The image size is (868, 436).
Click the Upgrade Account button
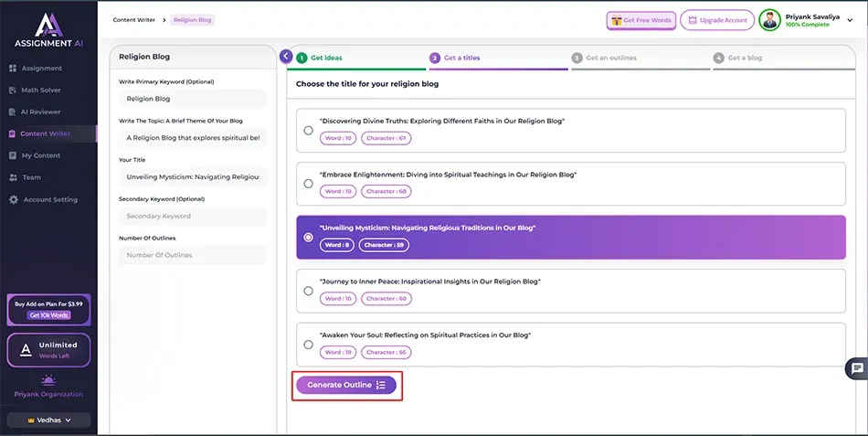click(x=717, y=20)
